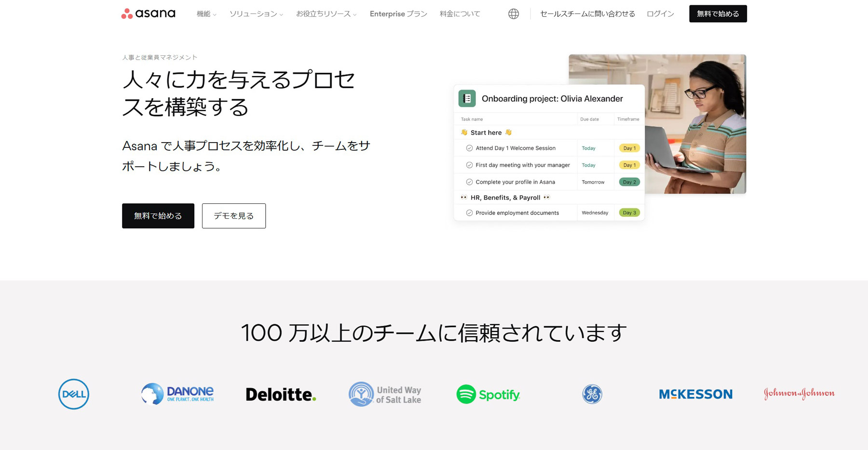Image resolution: width=868 pixels, height=450 pixels.
Task: Click the GE logo
Action: pos(592,394)
